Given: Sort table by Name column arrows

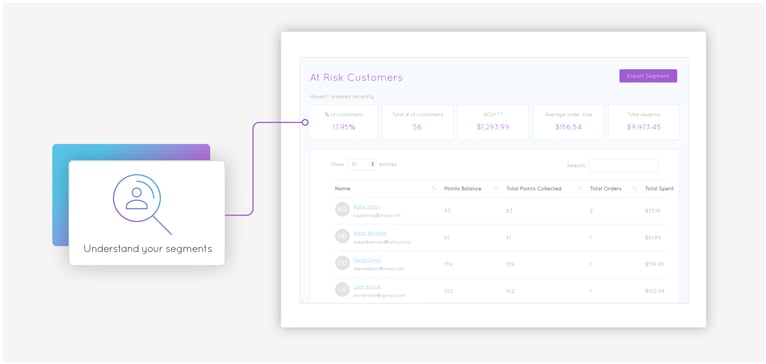Looking at the screenshot, I should 434,189.
